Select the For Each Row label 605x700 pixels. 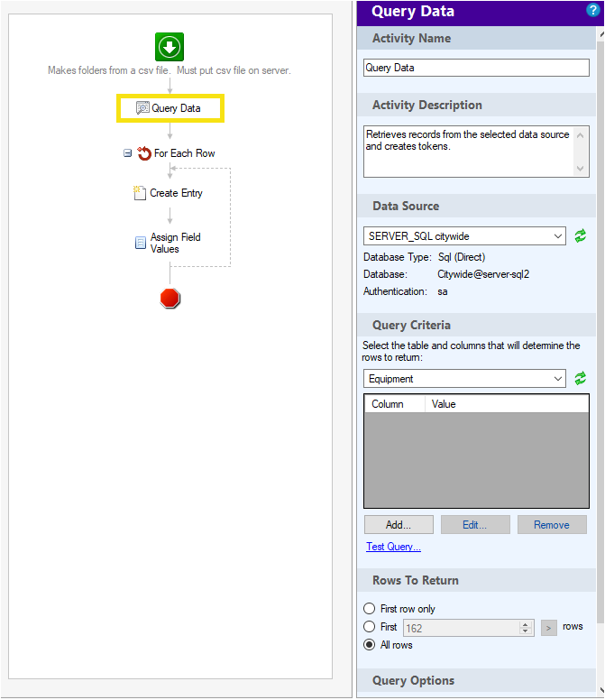185,153
